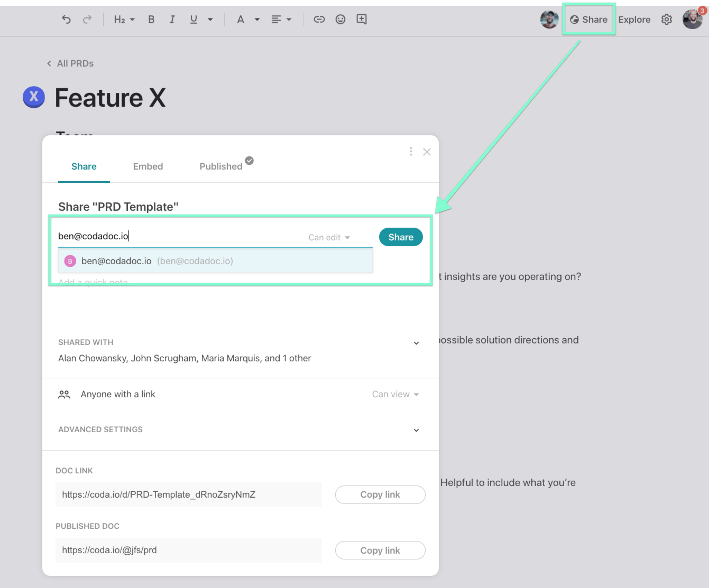Go back to All PRDs

click(70, 63)
